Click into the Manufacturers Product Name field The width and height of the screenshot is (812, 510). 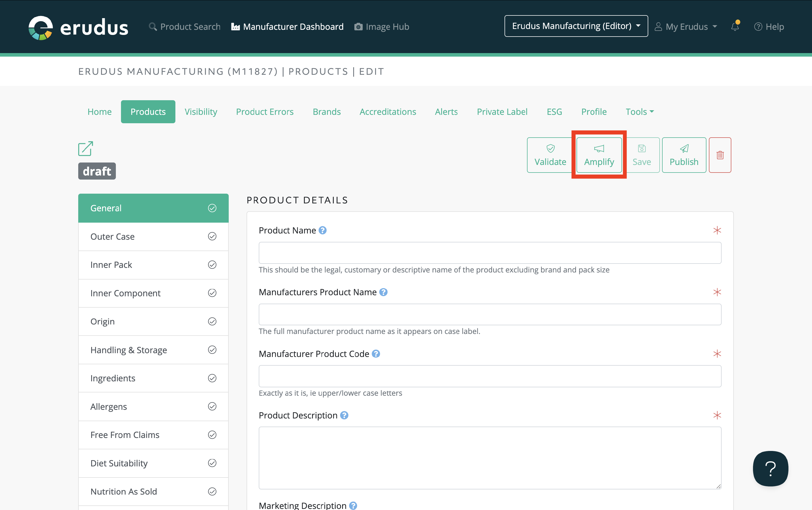point(490,314)
